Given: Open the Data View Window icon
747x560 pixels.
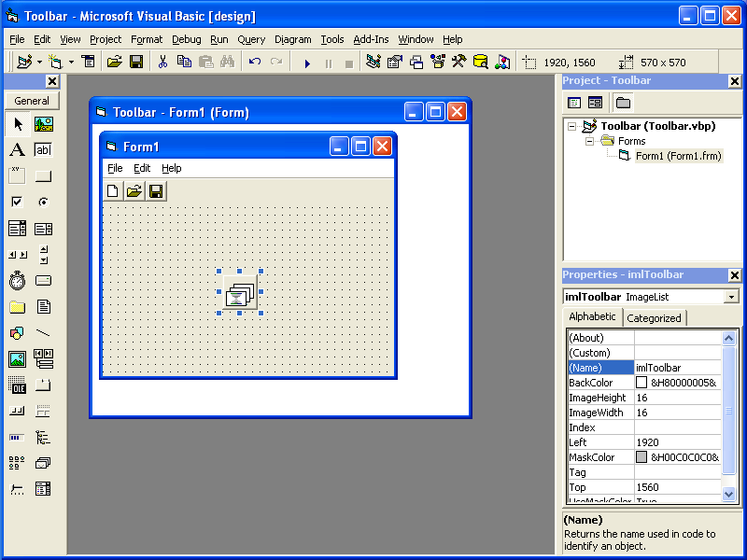Looking at the screenshot, I should click(481, 62).
